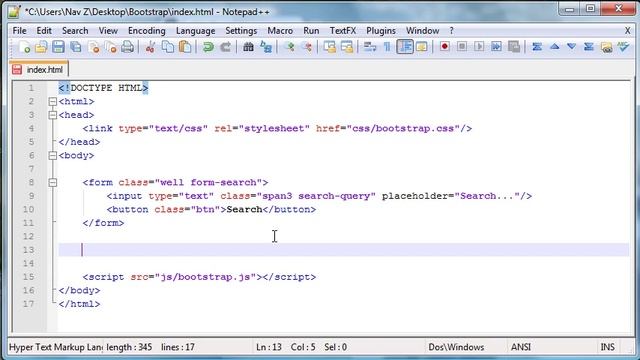Screen dimensions: 640x360
Task: Click the first blue TextFX icon after the macro icons
Action: (537, 47)
